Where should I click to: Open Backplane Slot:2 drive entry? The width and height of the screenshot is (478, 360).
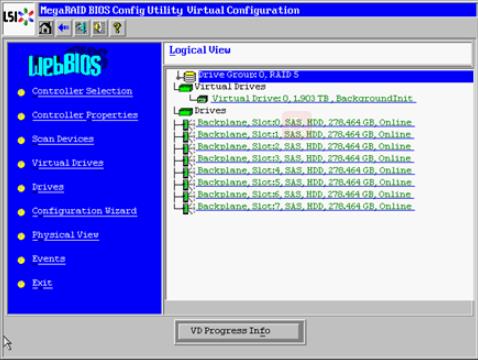coord(305,147)
